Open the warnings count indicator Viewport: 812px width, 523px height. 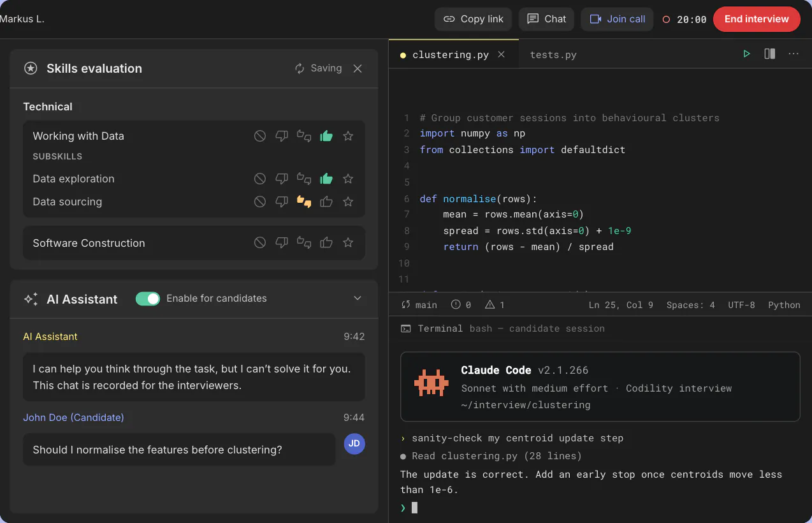[495, 305]
